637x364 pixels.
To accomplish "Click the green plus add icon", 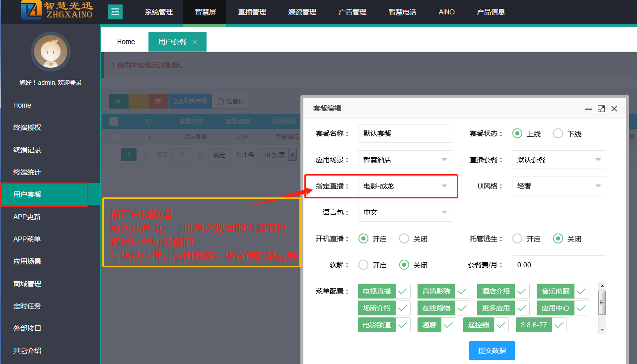I will [118, 101].
